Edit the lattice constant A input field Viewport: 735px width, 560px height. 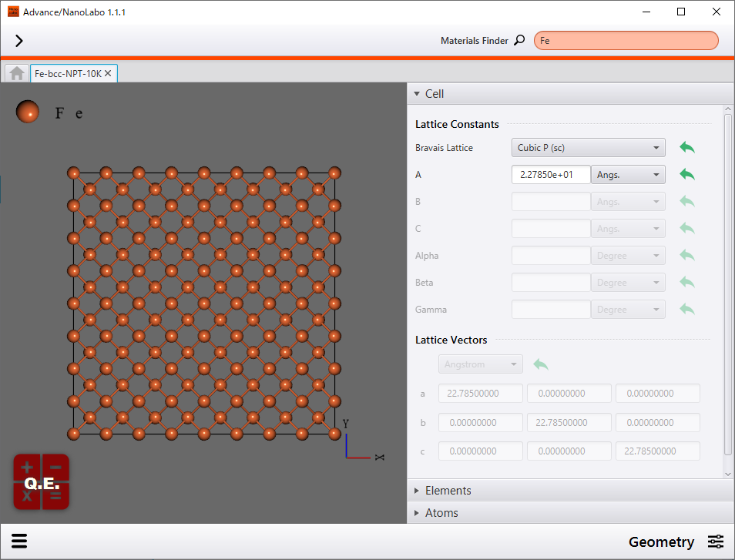tap(551, 175)
